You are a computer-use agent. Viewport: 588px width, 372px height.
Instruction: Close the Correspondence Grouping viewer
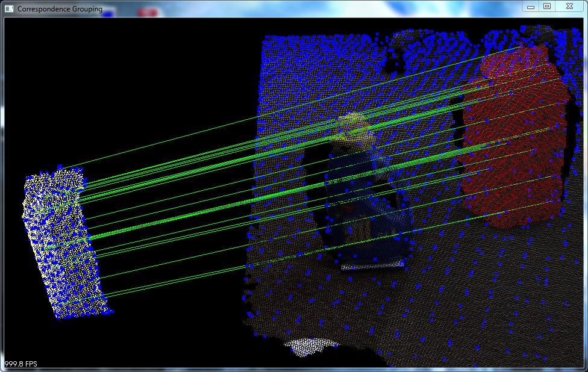point(569,7)
